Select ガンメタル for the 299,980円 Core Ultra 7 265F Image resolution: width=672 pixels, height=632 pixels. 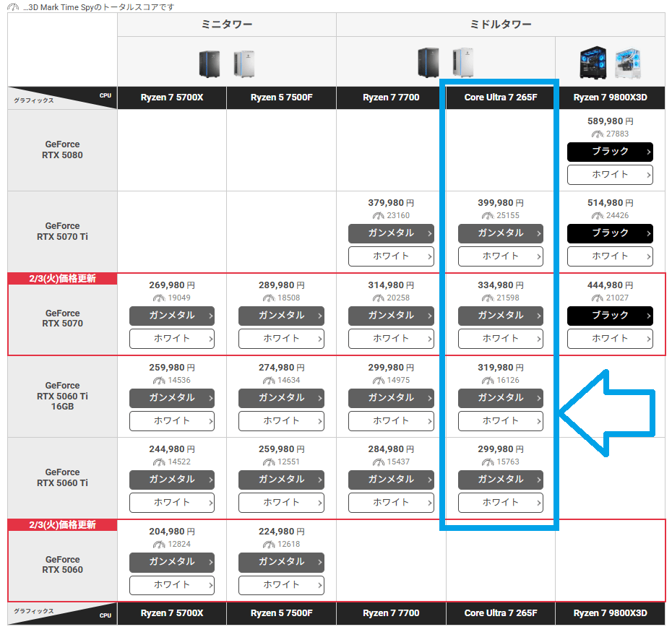pos(500,480)
